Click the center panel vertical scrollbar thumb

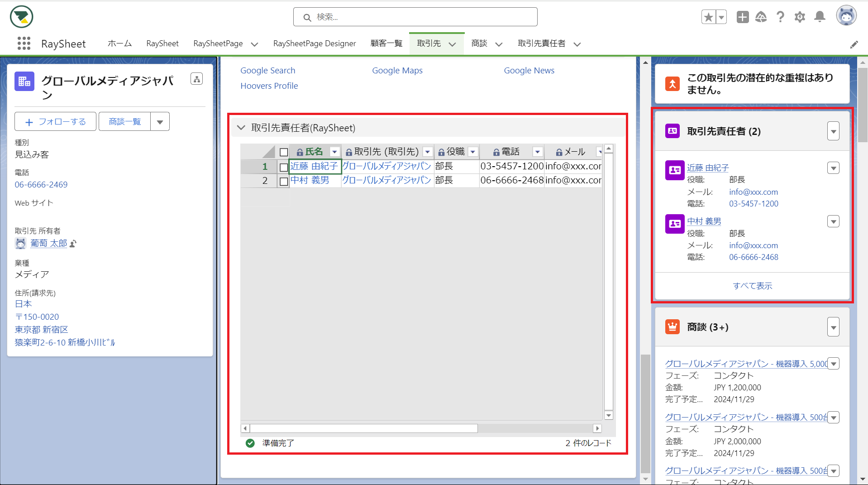click(x=646, y=414)
